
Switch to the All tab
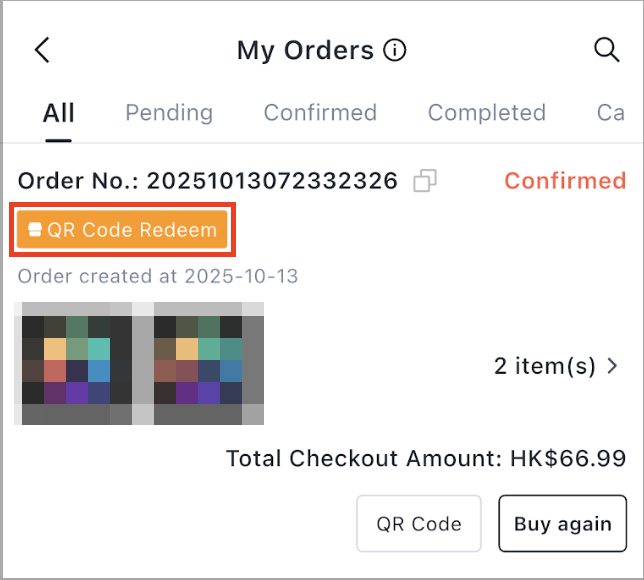coord(59,113)
